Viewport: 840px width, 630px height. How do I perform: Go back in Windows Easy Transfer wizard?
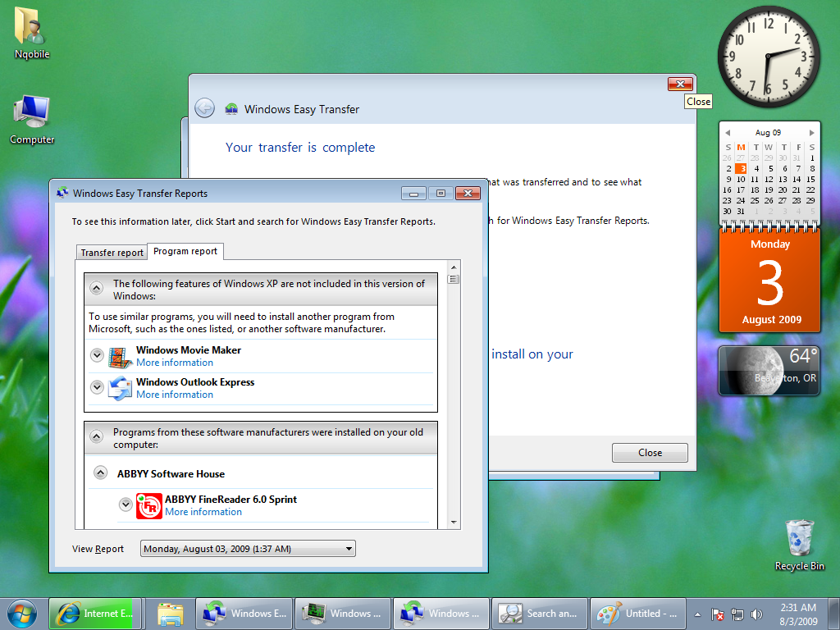point(204,108)
